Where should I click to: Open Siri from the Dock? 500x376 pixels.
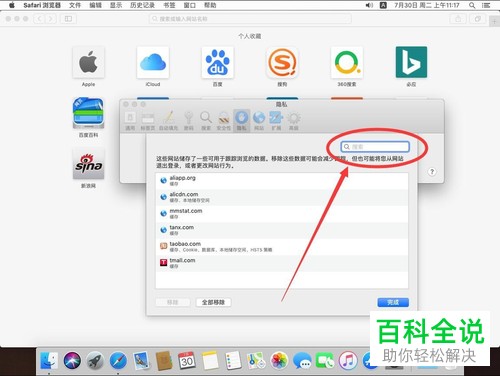[x=72, y=361]
